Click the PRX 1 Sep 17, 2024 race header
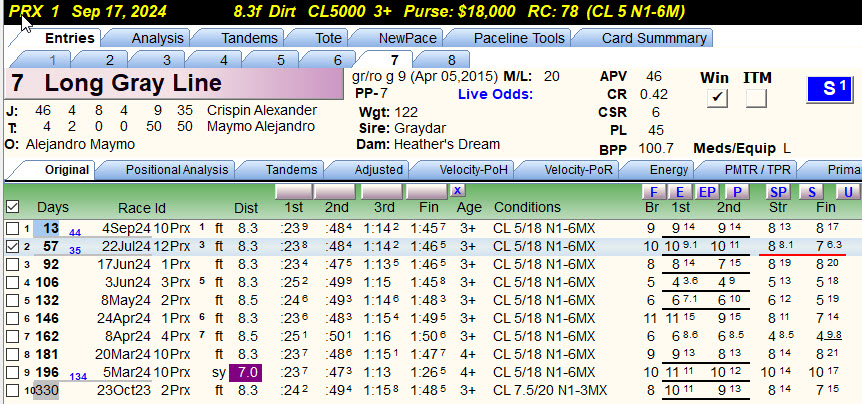The image size is (862, 404). 89,12
